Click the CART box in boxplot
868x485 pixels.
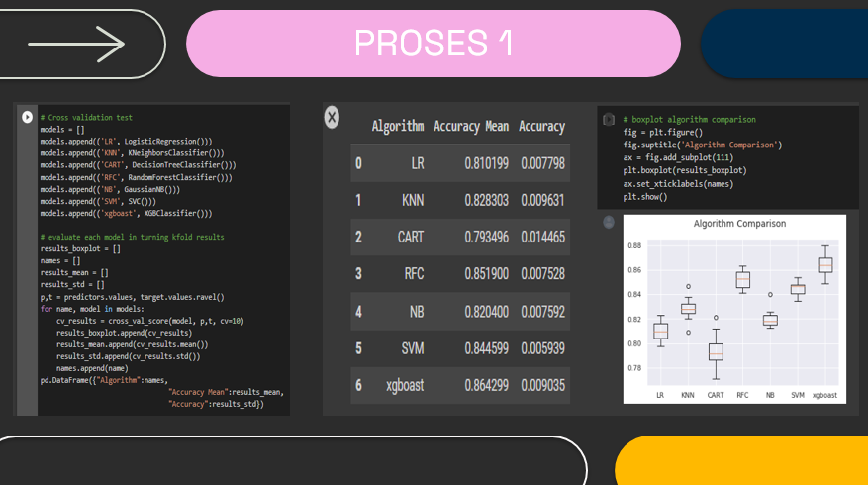[x=716, y=352]
